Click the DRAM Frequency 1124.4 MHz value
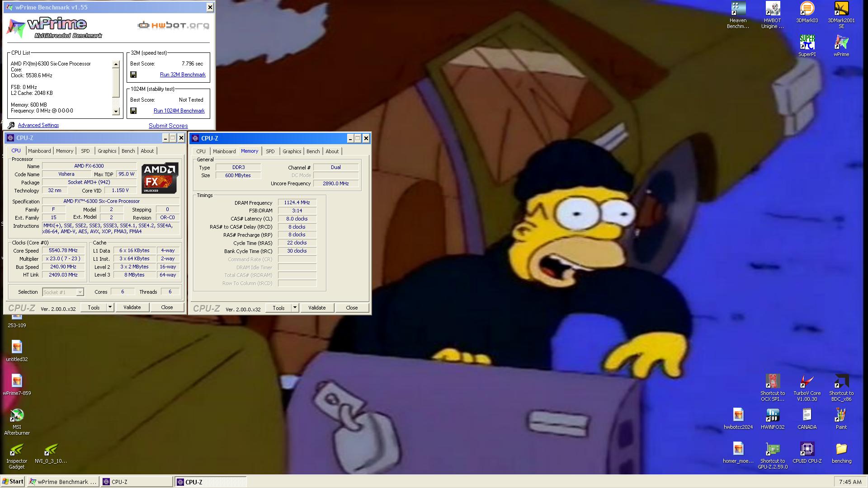The height and width of the screenshot is (488, 868). 297,202
